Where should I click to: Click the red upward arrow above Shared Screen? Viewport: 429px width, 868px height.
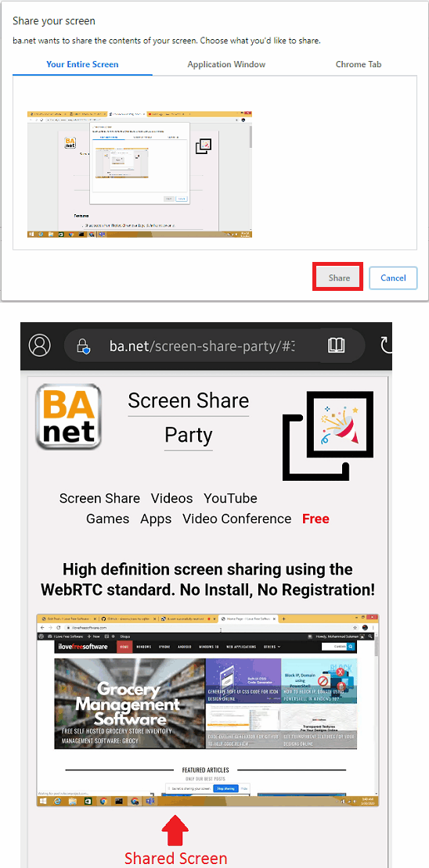(x=175, y=831)
